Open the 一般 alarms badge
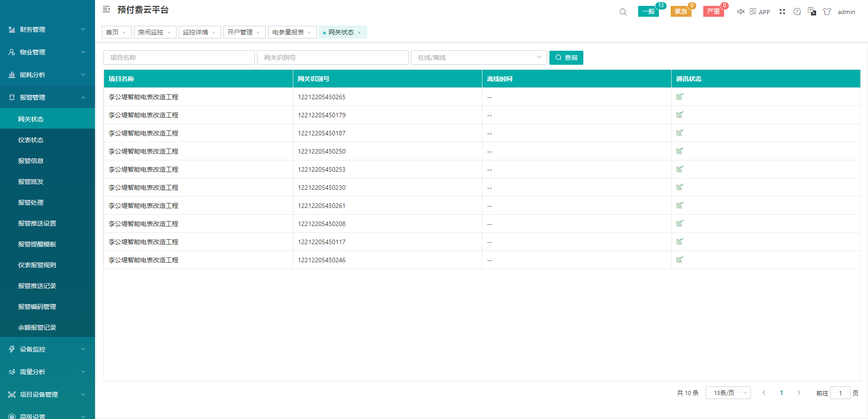Screen dimensions: 868x419 coord(649,11)
